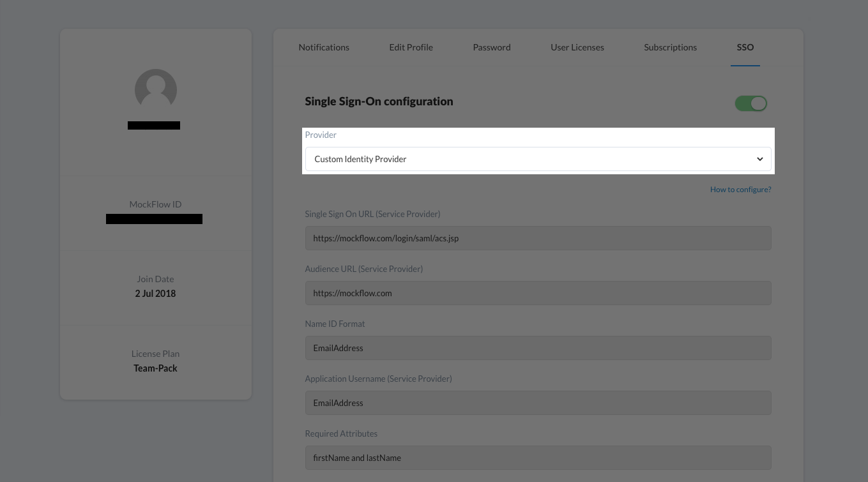This screenshot has height=482, width=868.
Task: Click the Single Sign On URL field
Action: pyautogui.click(x=538, y=238)
